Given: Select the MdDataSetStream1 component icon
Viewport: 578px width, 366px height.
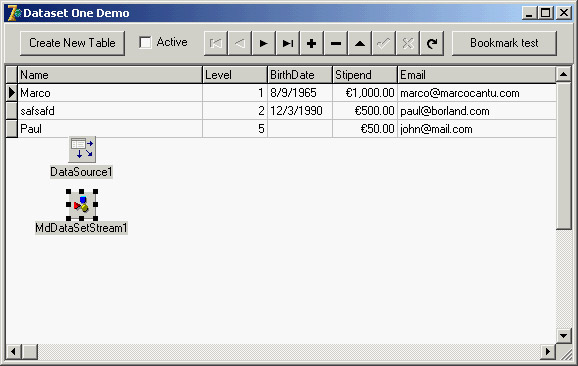Looking at the screenshot, I should [82, 205].
